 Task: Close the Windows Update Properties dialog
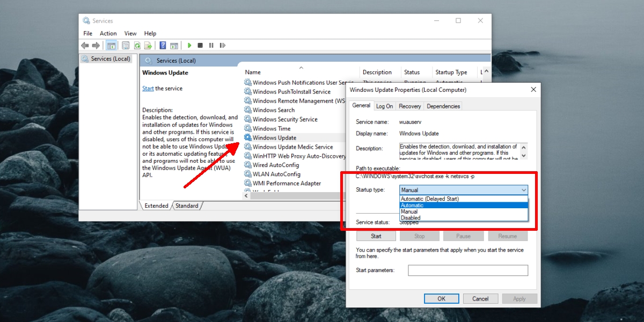coord(533,90)
